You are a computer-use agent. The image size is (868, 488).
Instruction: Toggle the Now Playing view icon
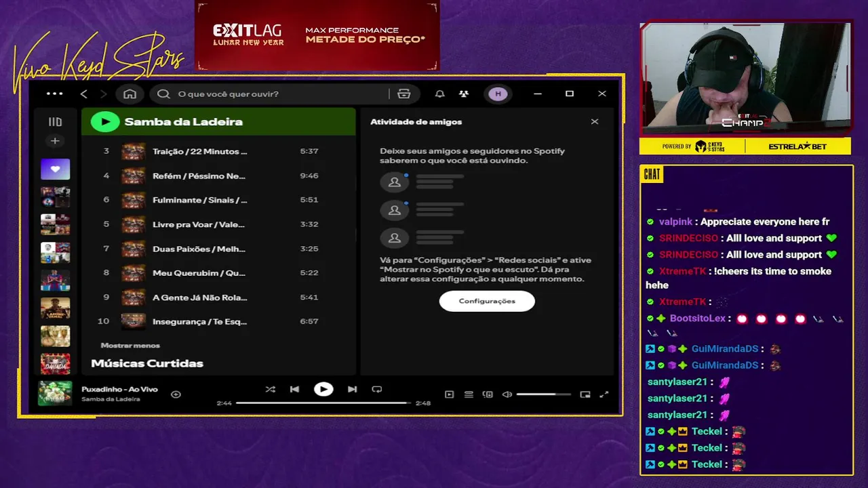(449, 394)
